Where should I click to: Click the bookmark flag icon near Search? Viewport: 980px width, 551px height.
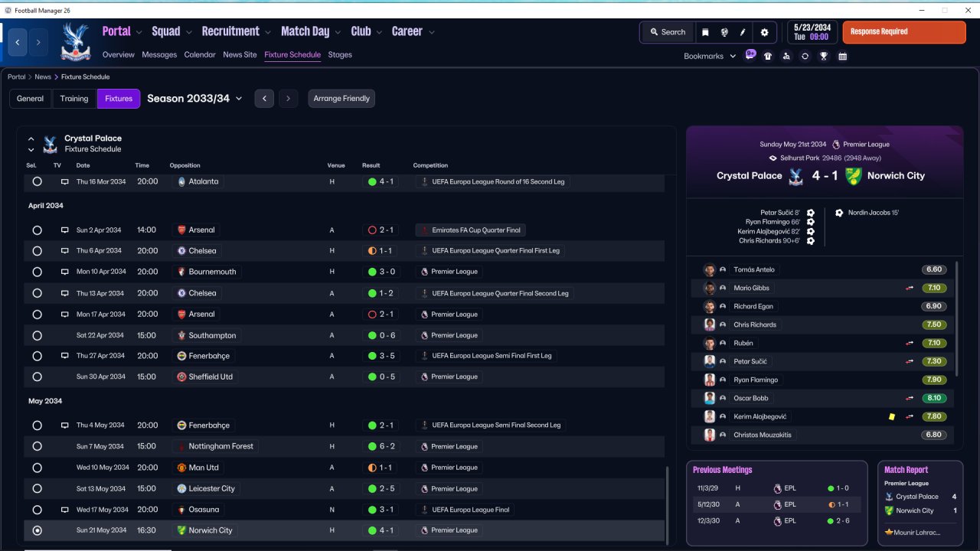pos(705,32)
